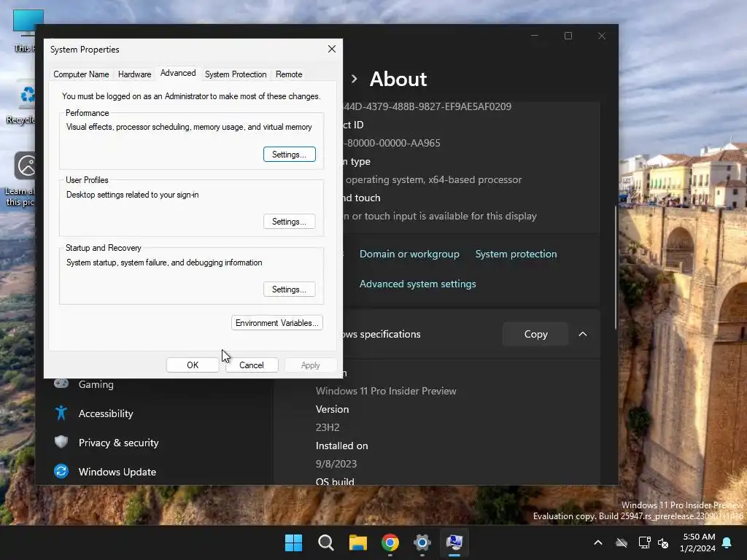The width and height of the screenshot is (747, 560).
Task: Cancel the System Properties dialog
Action: coord(252,365)
